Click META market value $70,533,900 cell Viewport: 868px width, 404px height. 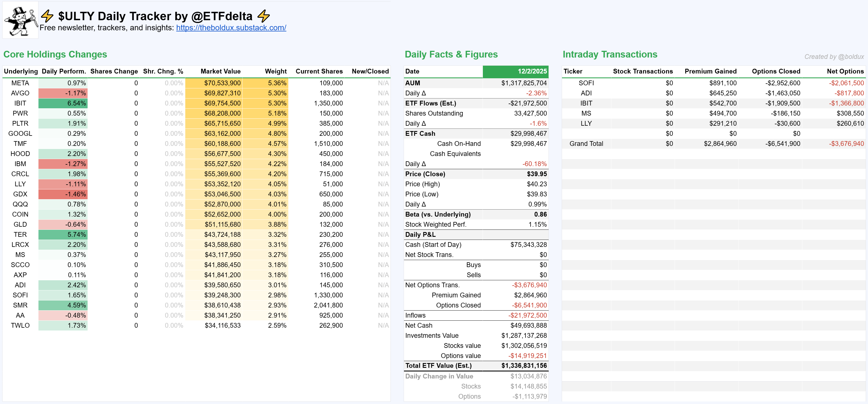click(214, 83)
